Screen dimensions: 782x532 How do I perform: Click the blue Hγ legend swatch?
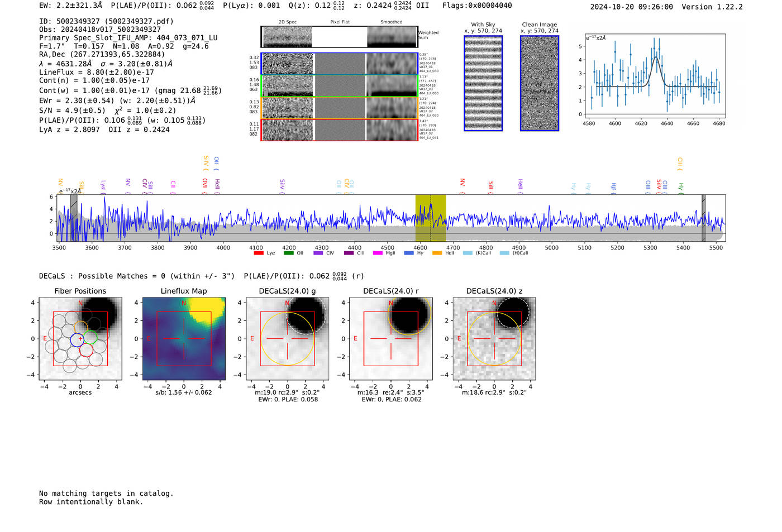coord(409,253)
